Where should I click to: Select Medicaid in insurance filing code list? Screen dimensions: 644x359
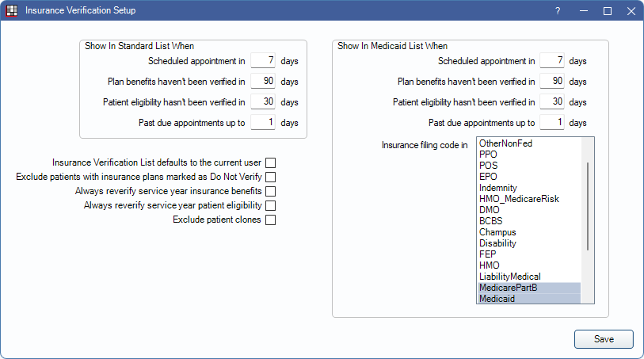click(498, 299)
